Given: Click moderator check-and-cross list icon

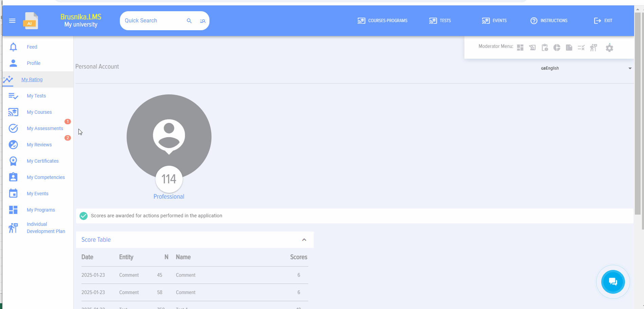Looking at the screenshot, I should click(x=581, y=48).
